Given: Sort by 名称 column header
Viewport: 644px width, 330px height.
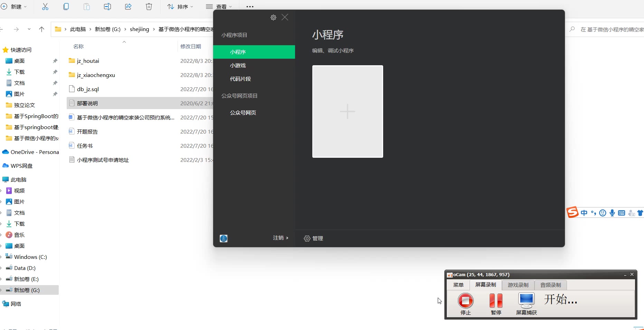Looking at the screenshot, I should (x=78, y=46).
